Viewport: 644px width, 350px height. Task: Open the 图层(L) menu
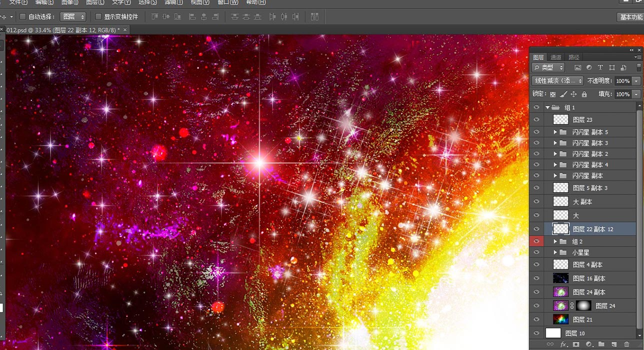95,2
